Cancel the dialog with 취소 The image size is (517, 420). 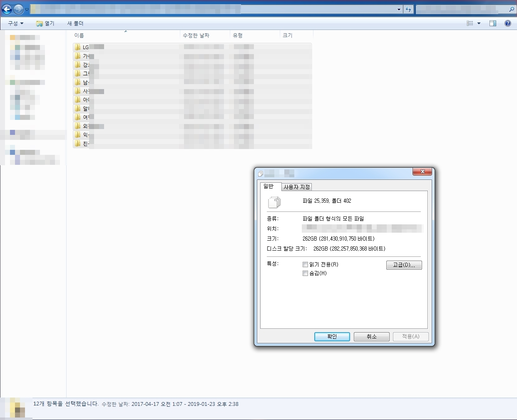(371, 336)
